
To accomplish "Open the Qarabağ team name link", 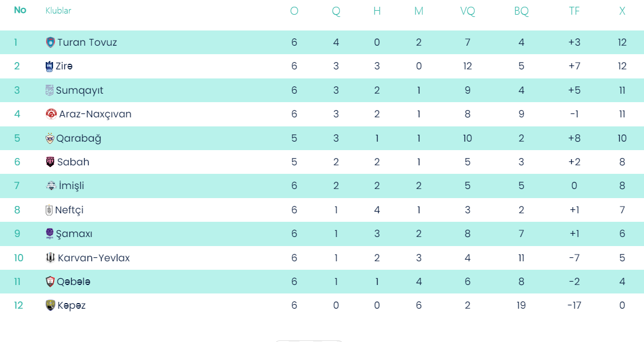I will point(79,138).
